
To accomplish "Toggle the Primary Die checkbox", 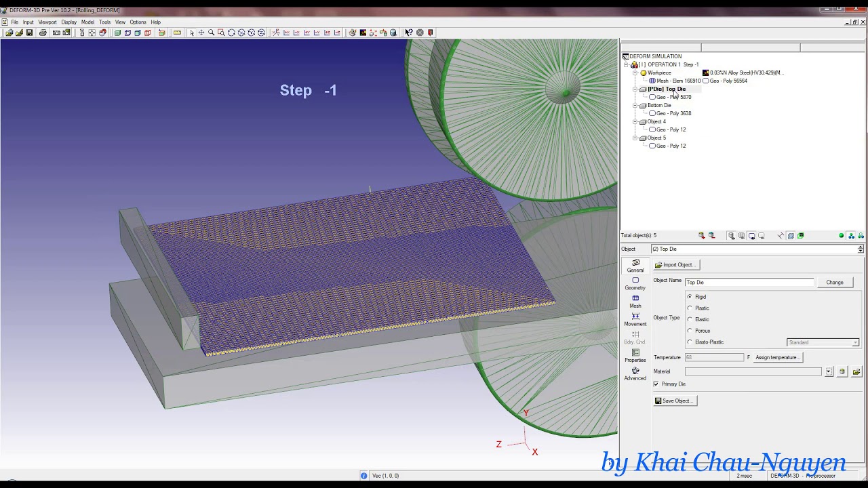I will click(656, 384).
